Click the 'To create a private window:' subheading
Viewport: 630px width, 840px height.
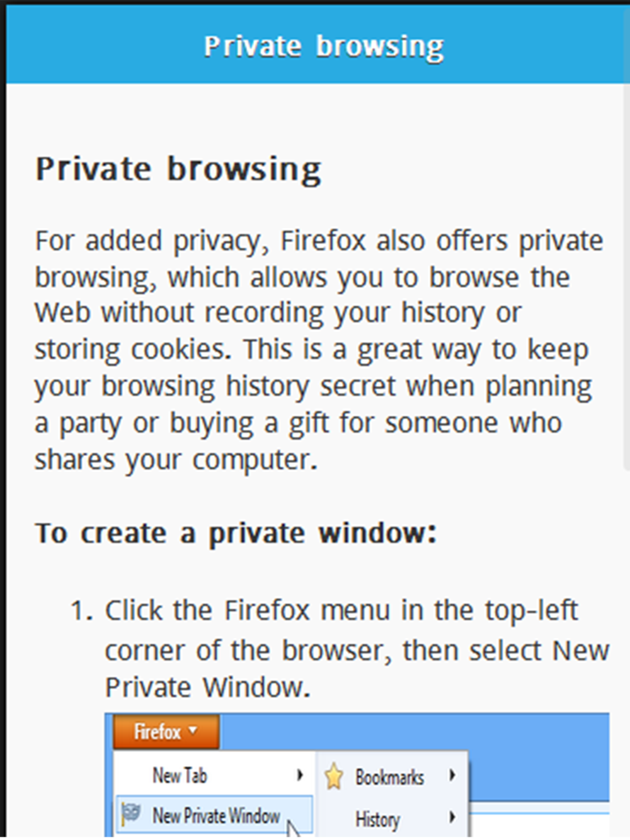pos(236,533)
